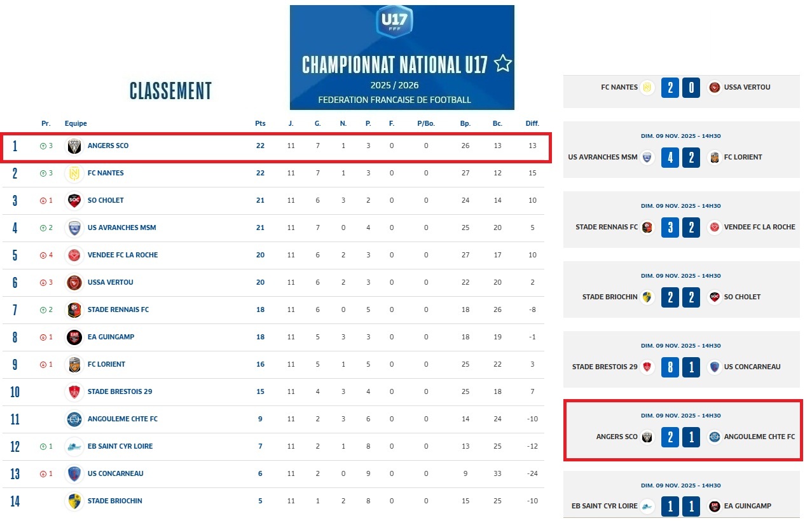Click the EA Guingamp logo in standings
The width and height of the screenshot is (812, 530).
click(x=74, y=337)
